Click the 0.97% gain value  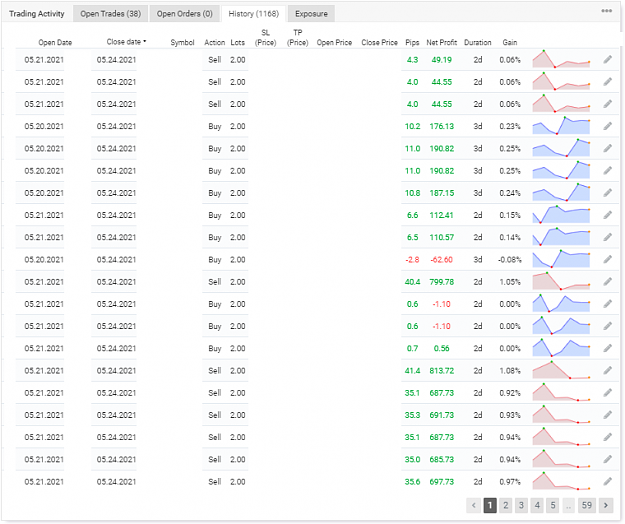click(x=510, y=482)
